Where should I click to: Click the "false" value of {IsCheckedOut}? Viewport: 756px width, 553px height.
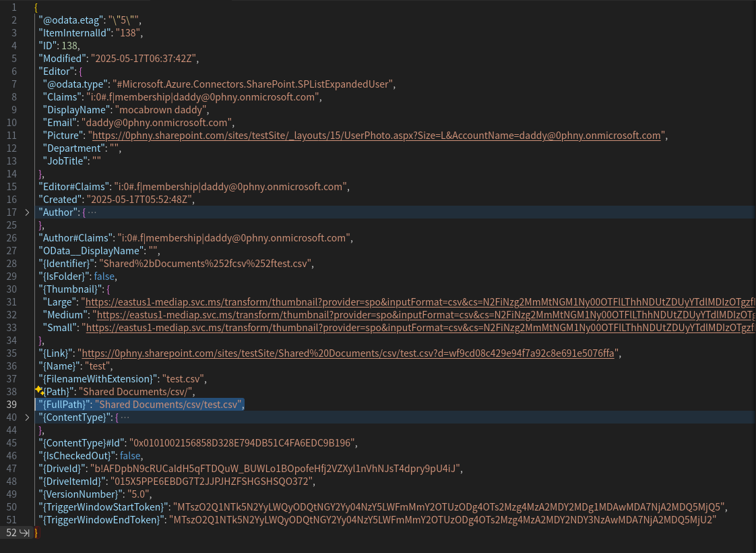pyautogui.click(x=130, y=455)
